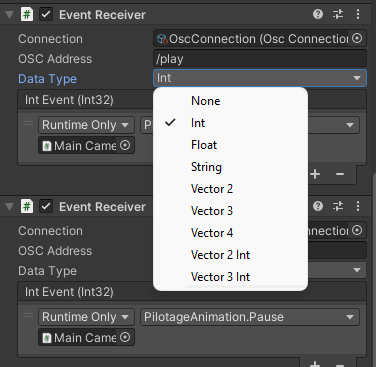Open help for first Event Receiver component
Image resolution: width=376 pixels, height=367 pixels.
[x=318, y=14]
